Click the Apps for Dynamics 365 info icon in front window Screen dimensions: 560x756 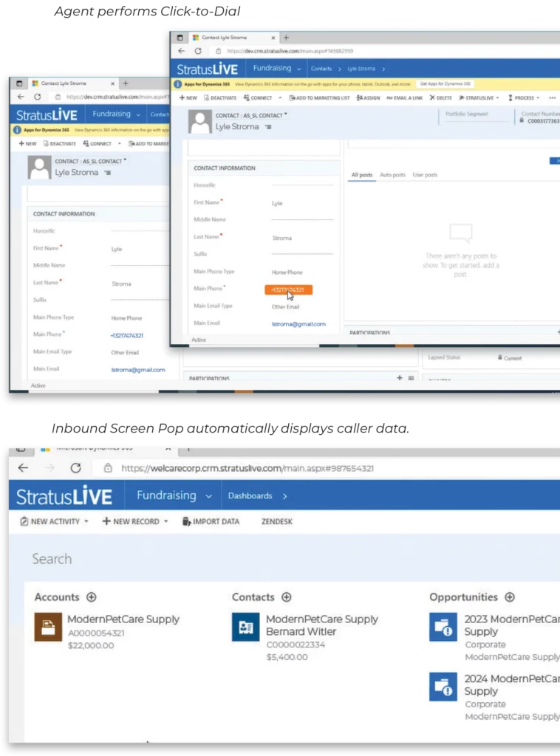pyautogui.click(x=177, y=84)
